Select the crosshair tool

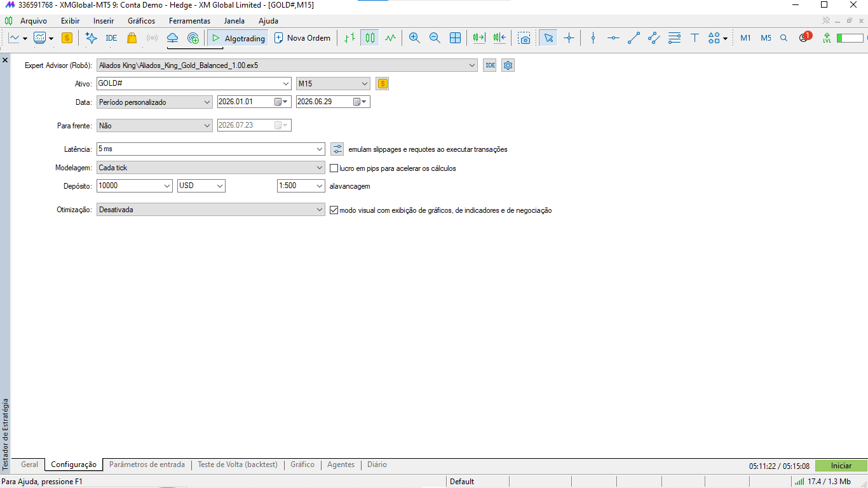(569, 38)
